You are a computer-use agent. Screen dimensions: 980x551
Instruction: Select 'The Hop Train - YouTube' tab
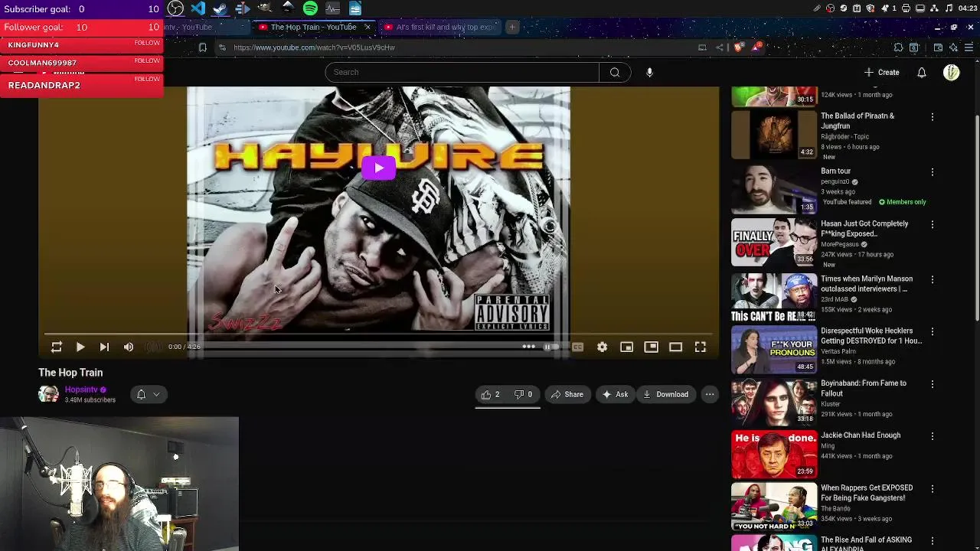313,27
